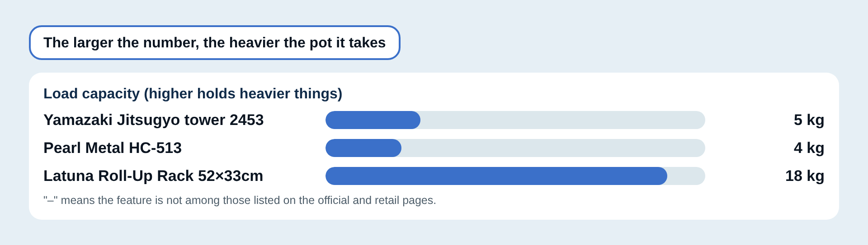Click the footnote about the dash meaning
The height and width of the screenshot is (245, 868).
click(240, 200)
